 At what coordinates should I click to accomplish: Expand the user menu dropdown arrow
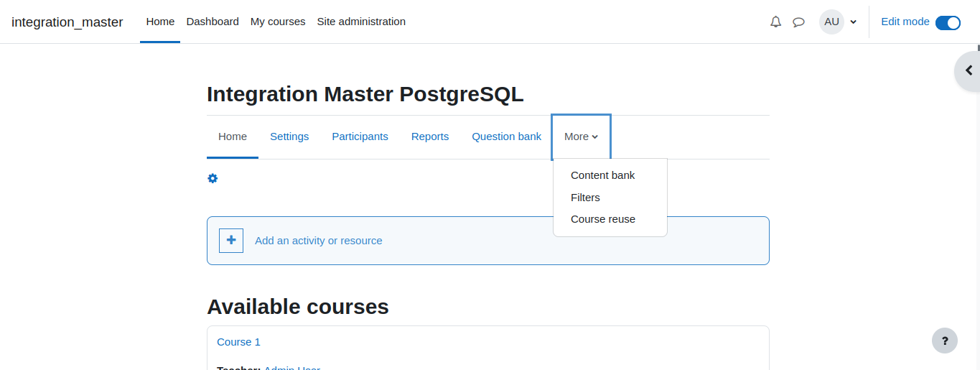click(853, 22)
